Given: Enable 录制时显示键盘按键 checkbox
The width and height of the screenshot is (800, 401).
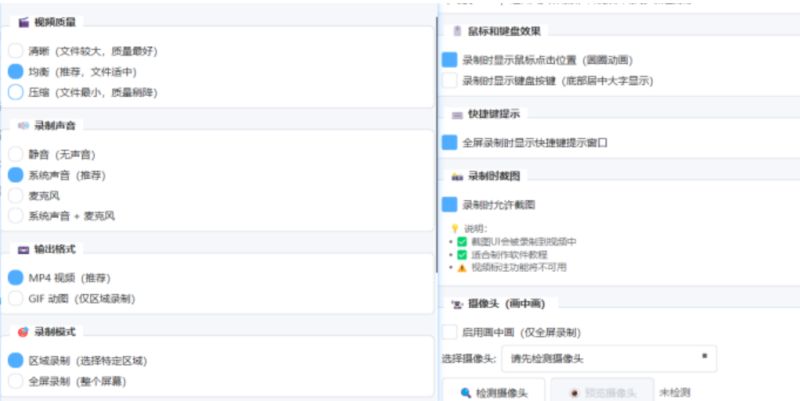Looking at the screenshot, I should 450,80.
